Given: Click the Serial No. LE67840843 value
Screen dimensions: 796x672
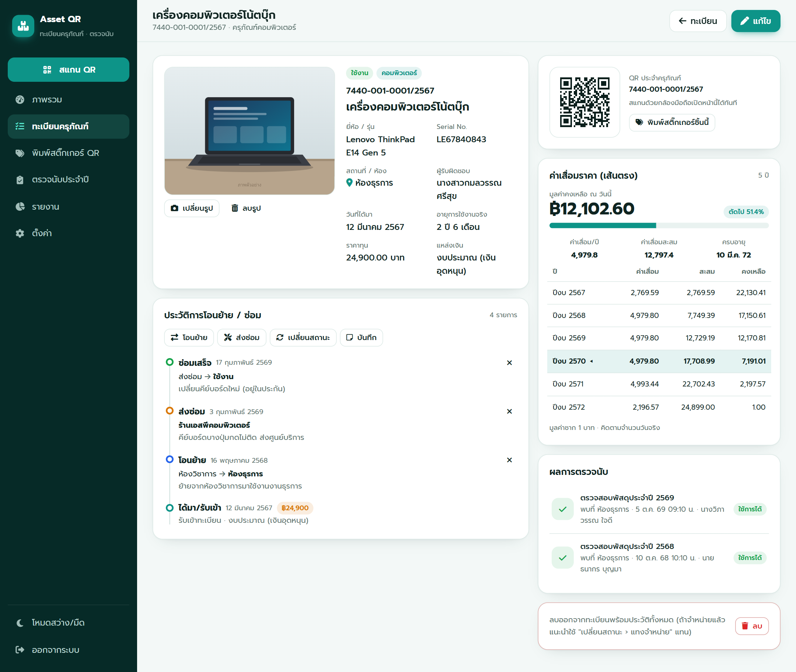Looking at the screenshot, I should 461,139.
